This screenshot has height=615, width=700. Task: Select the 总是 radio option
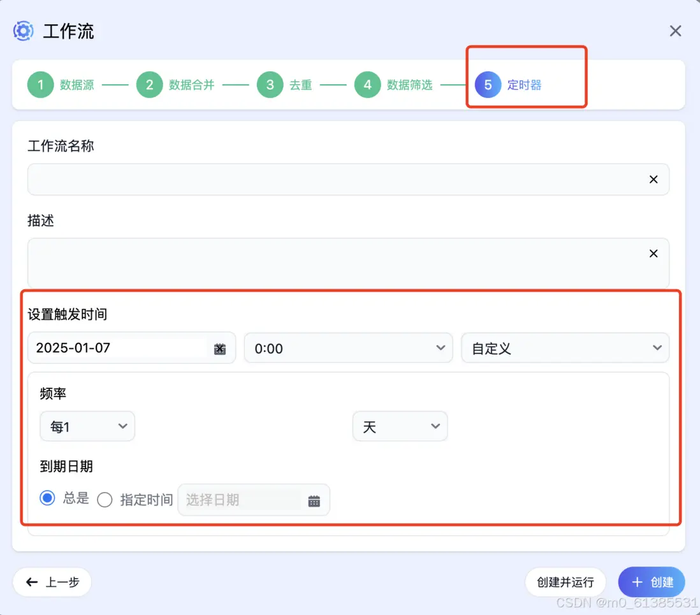47,498
